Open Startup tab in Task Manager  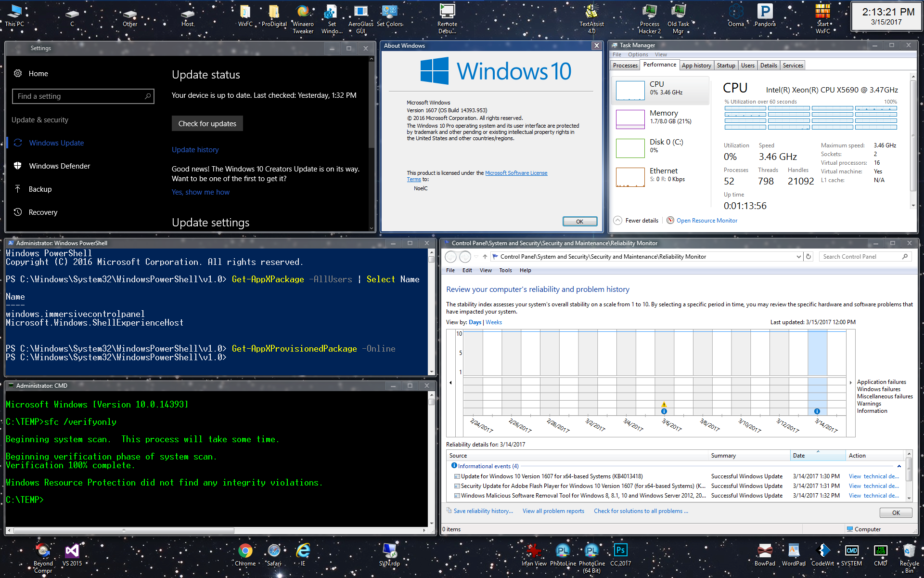point(726,66)
